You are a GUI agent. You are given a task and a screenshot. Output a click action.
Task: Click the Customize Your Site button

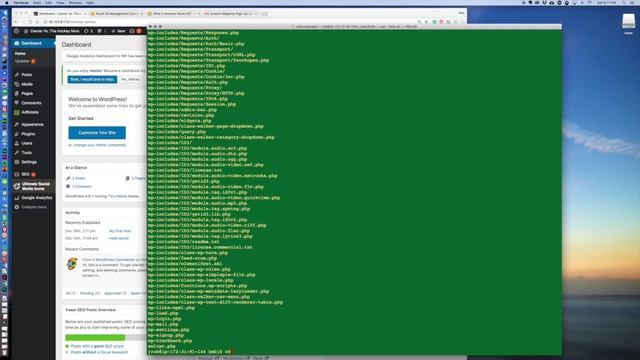[x=97, y=133]
